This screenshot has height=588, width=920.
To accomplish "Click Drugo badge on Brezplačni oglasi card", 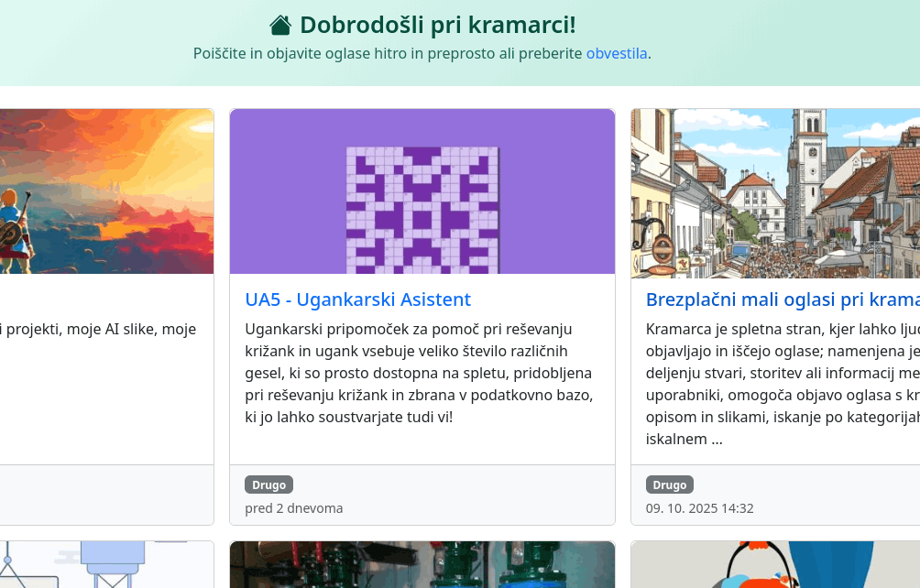I will coord(670,485).
